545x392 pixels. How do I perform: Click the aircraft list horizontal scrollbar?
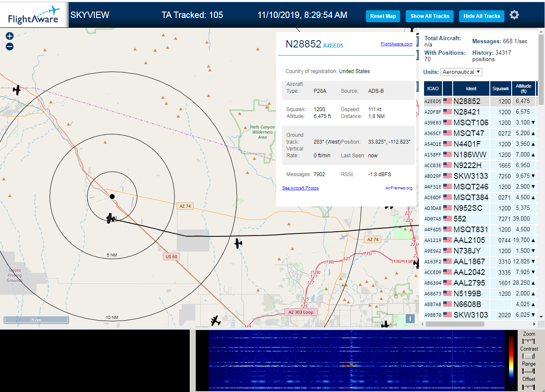455,324
